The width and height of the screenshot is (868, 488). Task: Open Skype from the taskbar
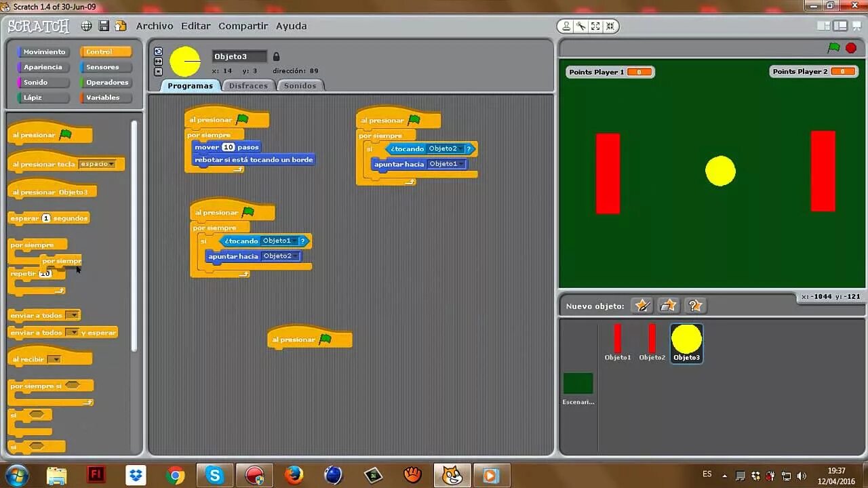click(x=215, y=475)
